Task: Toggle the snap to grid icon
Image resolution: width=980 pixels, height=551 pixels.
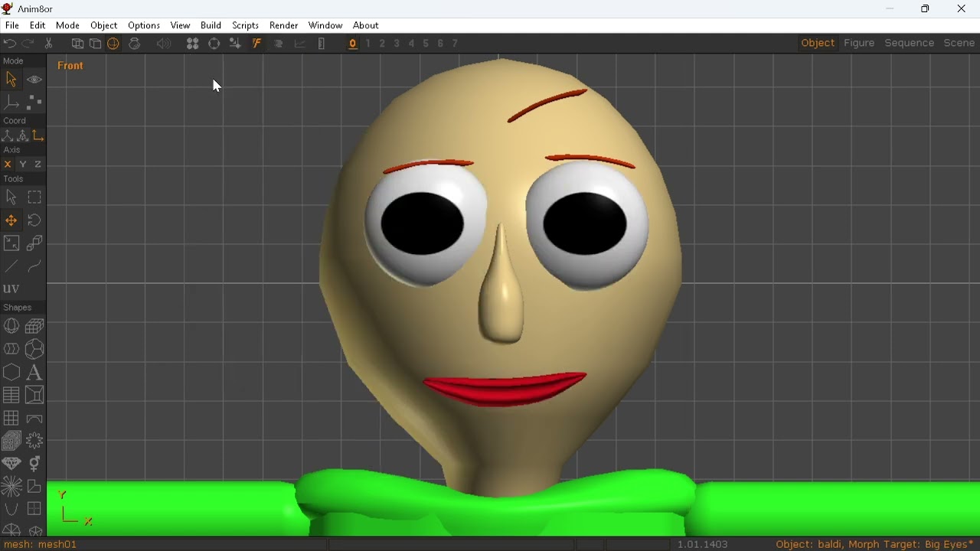Action: 235,44
